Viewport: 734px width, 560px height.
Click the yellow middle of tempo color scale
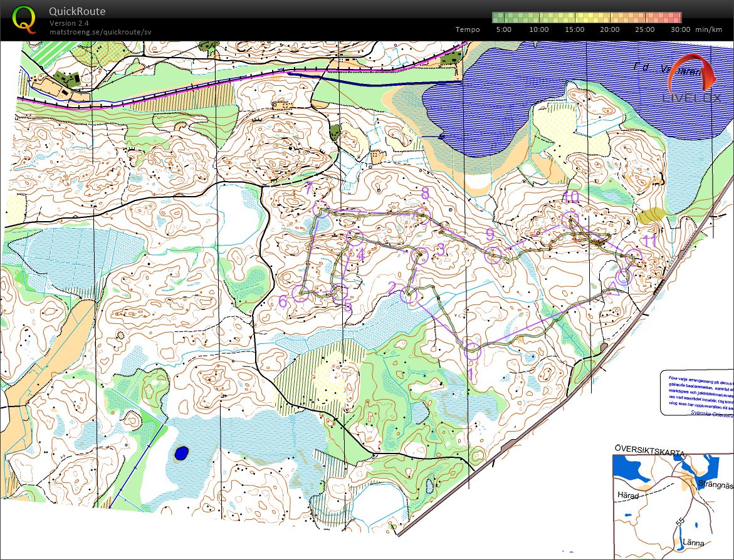click(x=587, y=18)
